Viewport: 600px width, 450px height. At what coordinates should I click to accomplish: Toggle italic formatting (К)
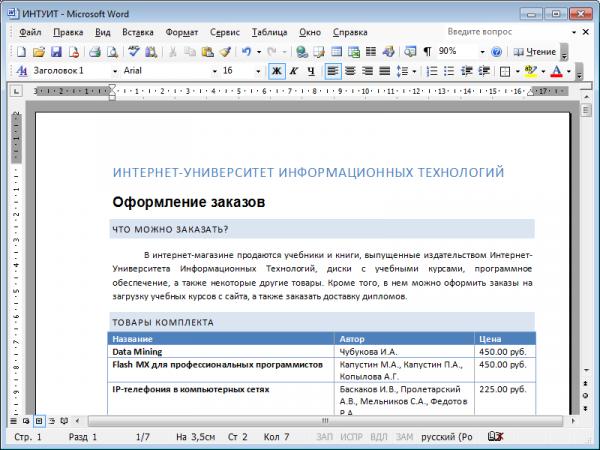(294, 71)
